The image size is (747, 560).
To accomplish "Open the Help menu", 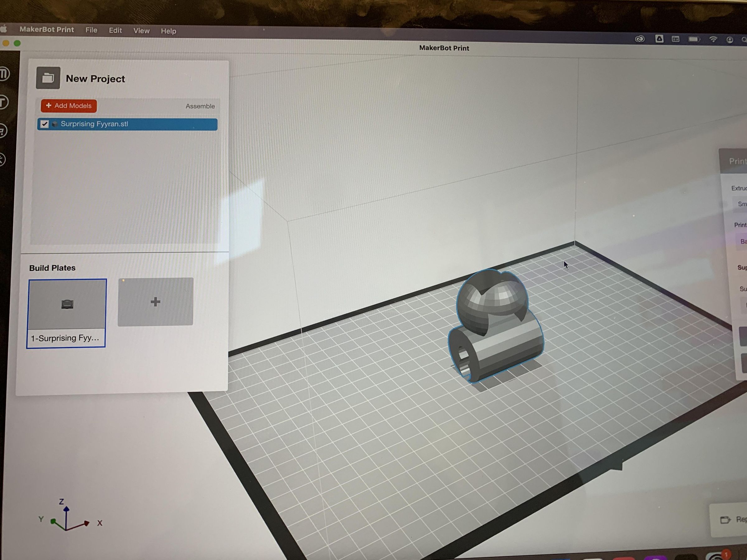I will (168, 31).
